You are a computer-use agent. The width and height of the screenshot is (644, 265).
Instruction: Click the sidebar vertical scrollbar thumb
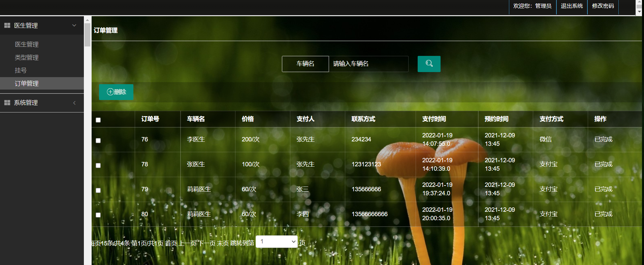[x=87, y=34]
